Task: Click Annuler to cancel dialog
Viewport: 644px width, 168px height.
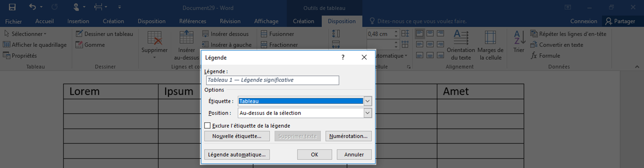Action: 354,155
